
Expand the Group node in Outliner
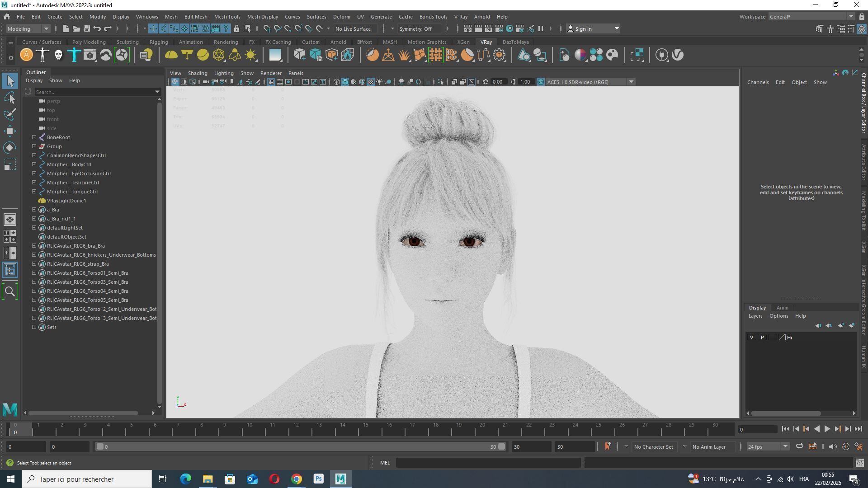(34, 146)
